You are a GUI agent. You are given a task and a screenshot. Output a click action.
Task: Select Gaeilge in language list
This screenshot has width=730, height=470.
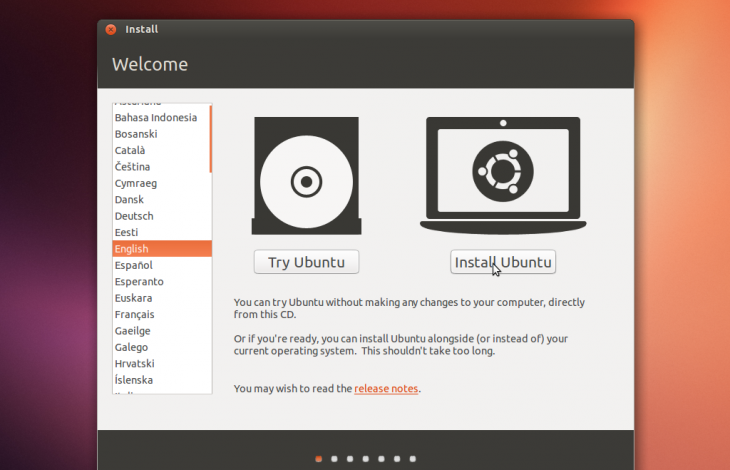[x=161, y=331]
